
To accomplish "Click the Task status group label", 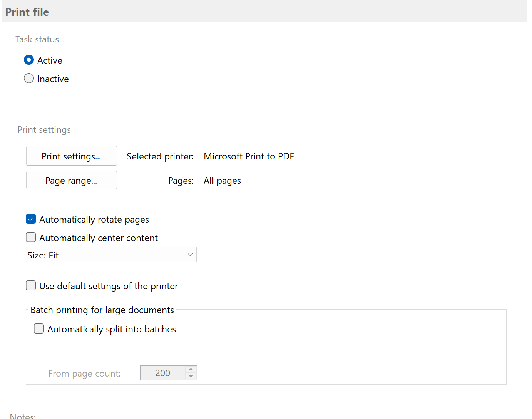I will (x=37, y=39).
